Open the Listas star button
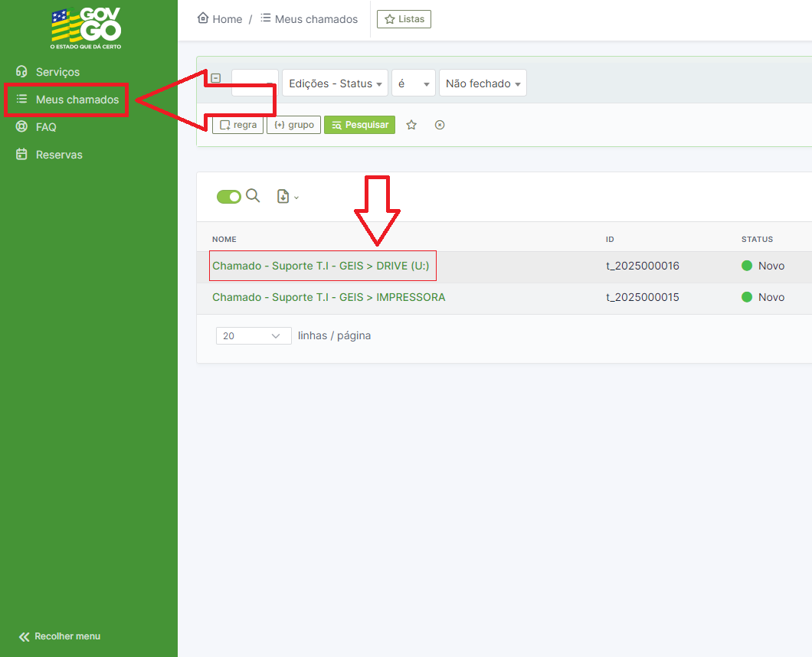812x657 pixels. point(404,19)
